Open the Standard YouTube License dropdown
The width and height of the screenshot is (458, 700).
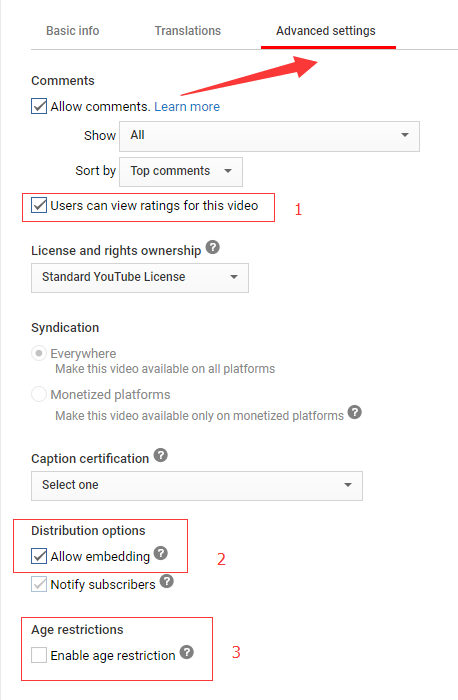point(140,278)
